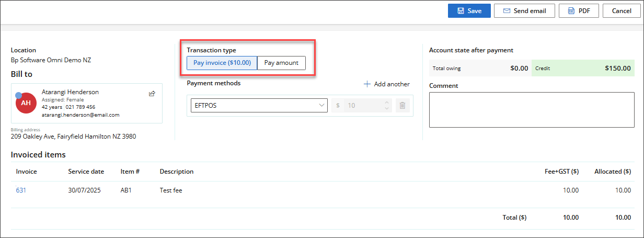Screen dimensions: 644x238
Task: Increase amount with the up stepper arrow
Action: click(387, 103)
